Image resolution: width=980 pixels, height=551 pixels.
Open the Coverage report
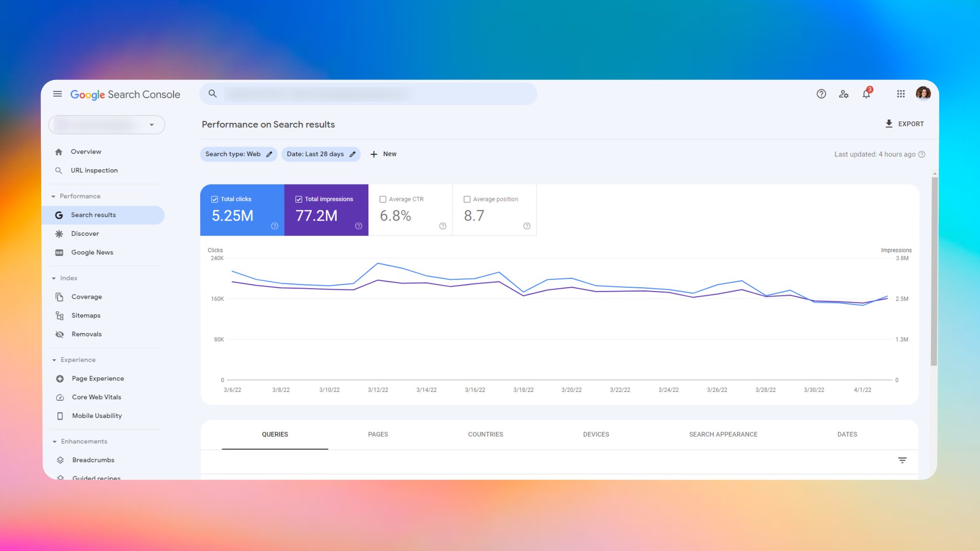click(87, 297)
